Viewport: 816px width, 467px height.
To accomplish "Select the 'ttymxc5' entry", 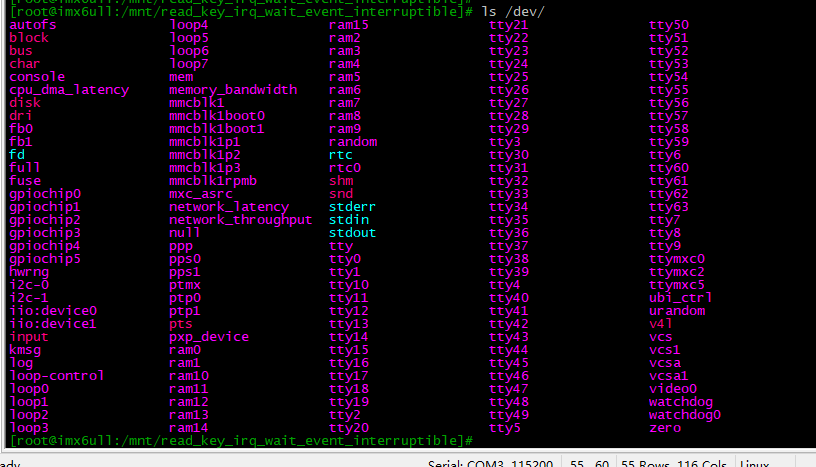I will pyautogui.click(x=677, y=285).
